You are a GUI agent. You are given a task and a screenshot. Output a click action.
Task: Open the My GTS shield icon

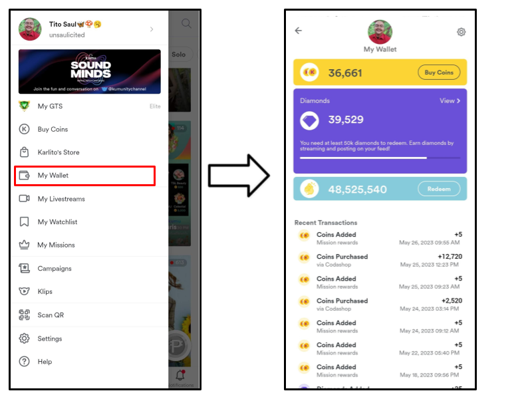pos(24,106)
